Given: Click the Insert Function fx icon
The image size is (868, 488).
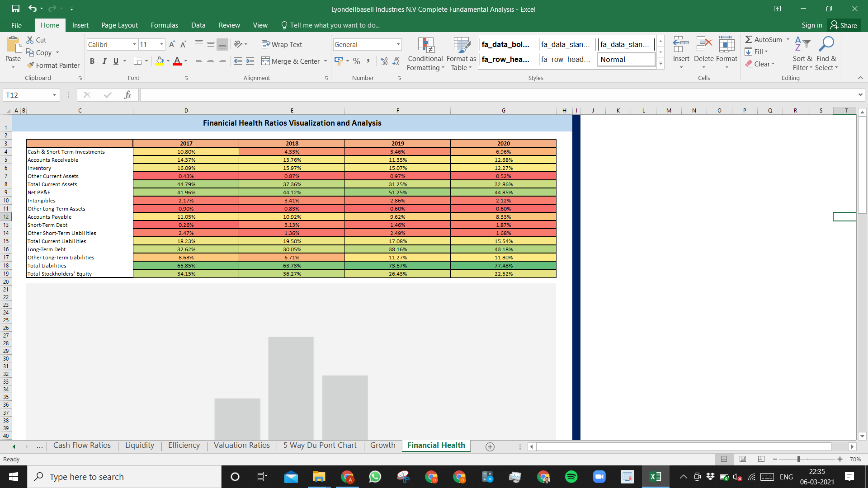Looking at the screenshot, I should coord(127,95).
